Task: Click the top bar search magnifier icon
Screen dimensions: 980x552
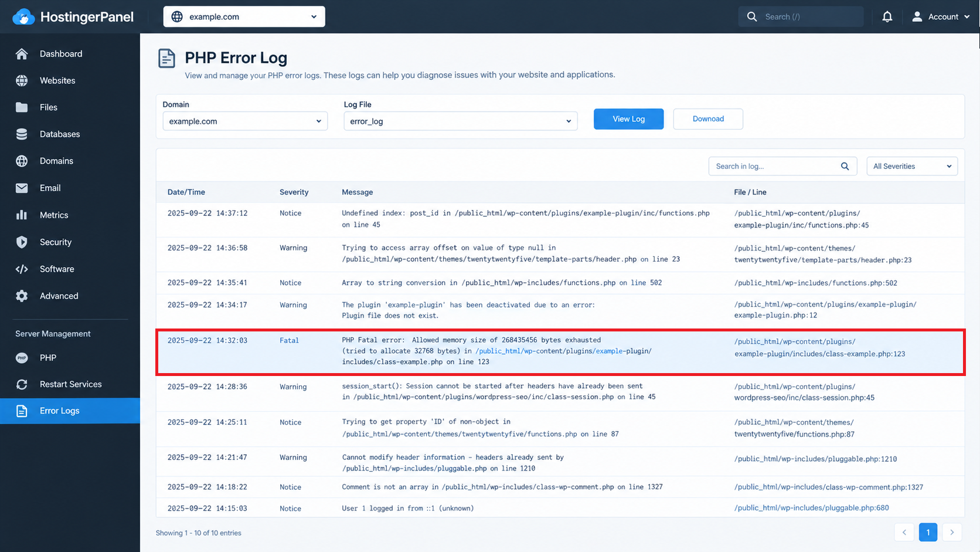Action: coord(752,16)
